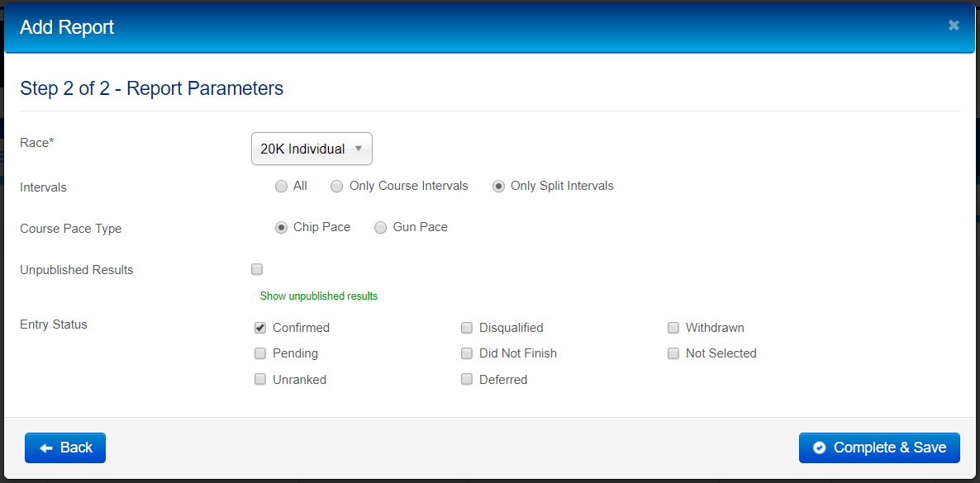
Task: Check the Disqualified entry status
Action: (x=466, y=328)
